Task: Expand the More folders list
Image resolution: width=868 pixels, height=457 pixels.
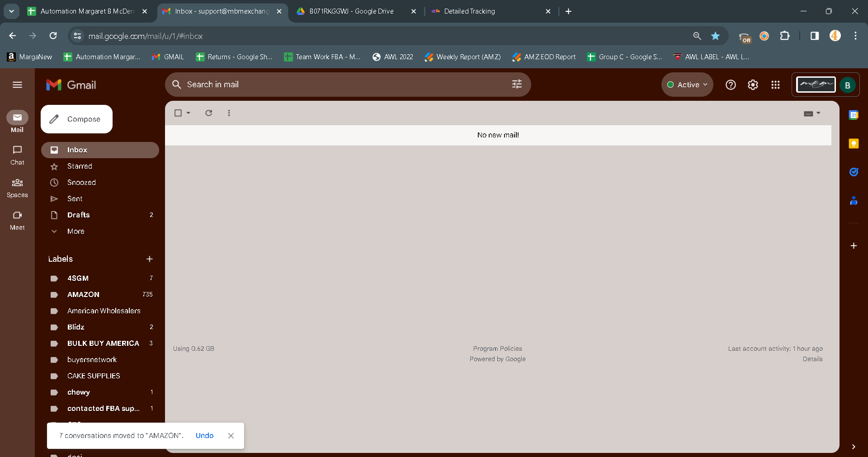Action: point(100,231)
